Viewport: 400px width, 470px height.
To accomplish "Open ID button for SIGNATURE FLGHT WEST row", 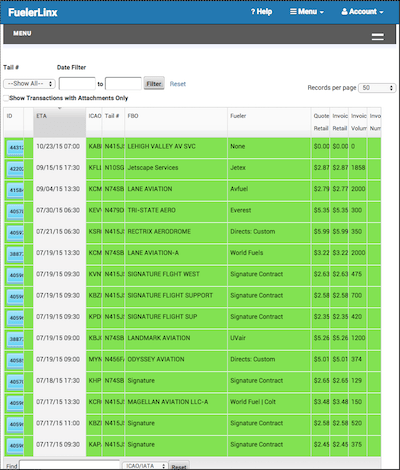I will coord(15,275).
